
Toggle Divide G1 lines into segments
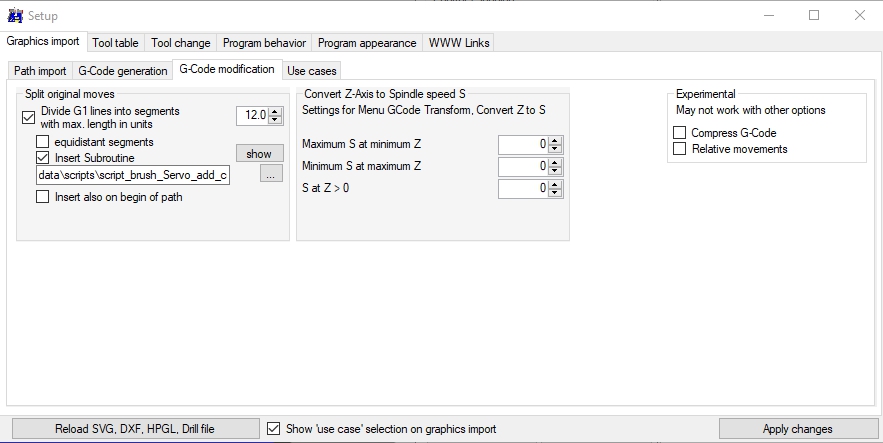tap(28, 117)
